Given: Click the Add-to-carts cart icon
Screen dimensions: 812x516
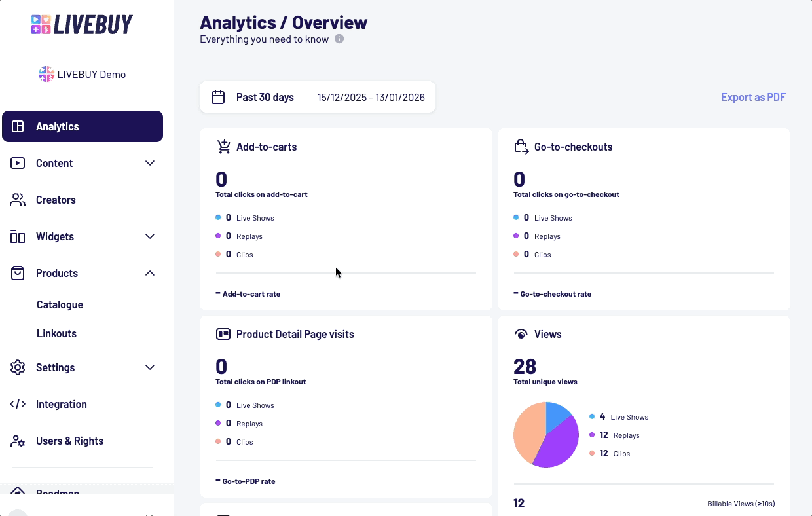Looking at the screenshot, I should coord(223,146).
